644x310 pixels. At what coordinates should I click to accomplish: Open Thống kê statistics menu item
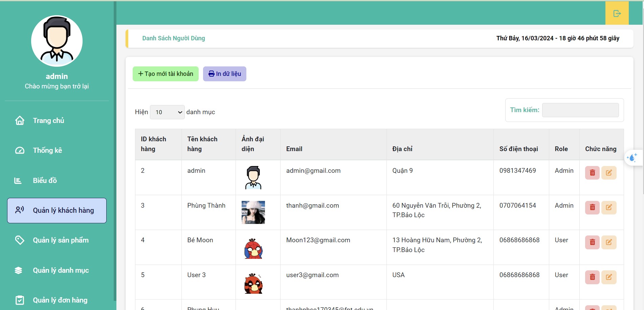click(57, 150)
